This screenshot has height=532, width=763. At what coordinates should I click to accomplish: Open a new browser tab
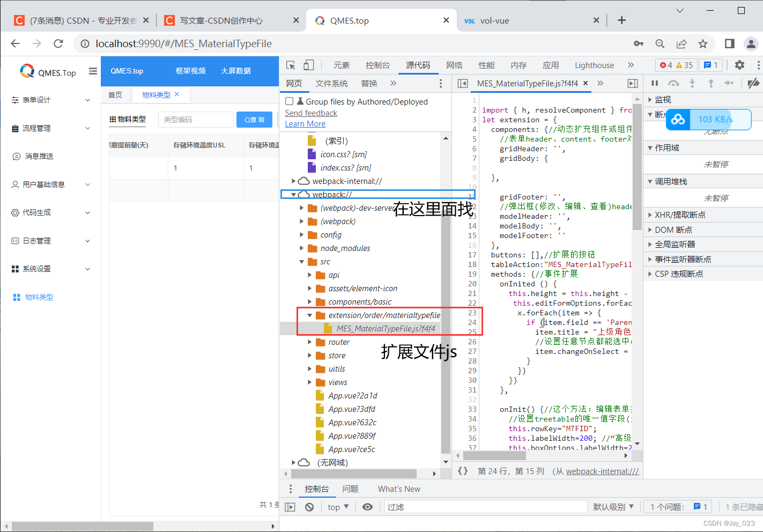(621, 20)
